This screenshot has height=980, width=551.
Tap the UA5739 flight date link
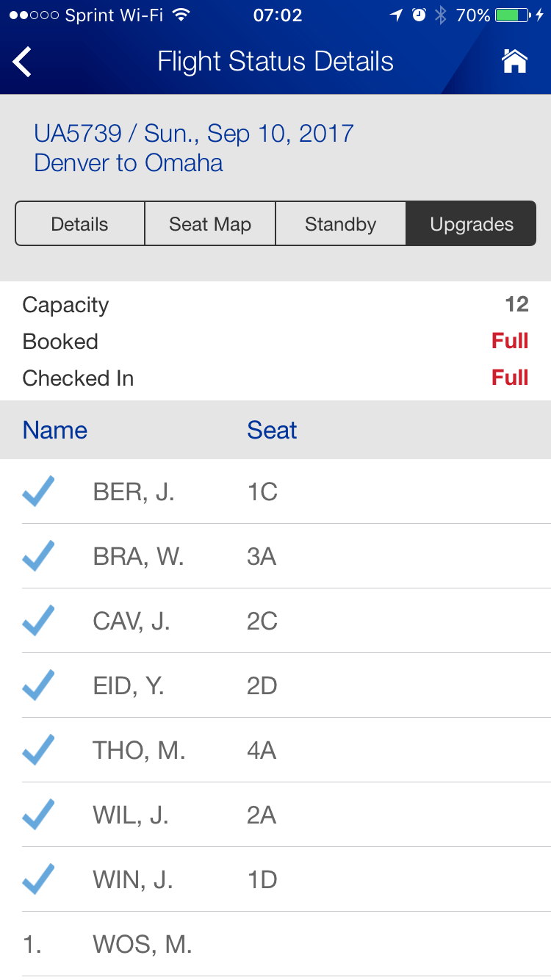[x=194, y=133]
